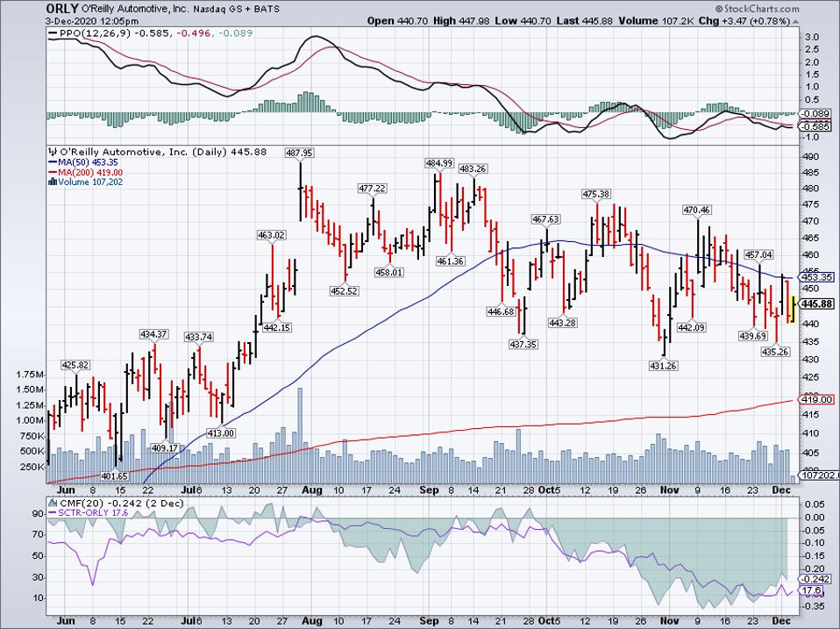
Task: Click the 483.26 high price label
Action: [473, 168]
